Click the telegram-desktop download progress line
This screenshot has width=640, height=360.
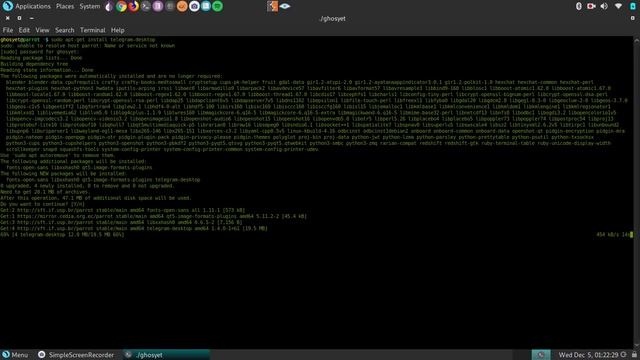(62, 235)
